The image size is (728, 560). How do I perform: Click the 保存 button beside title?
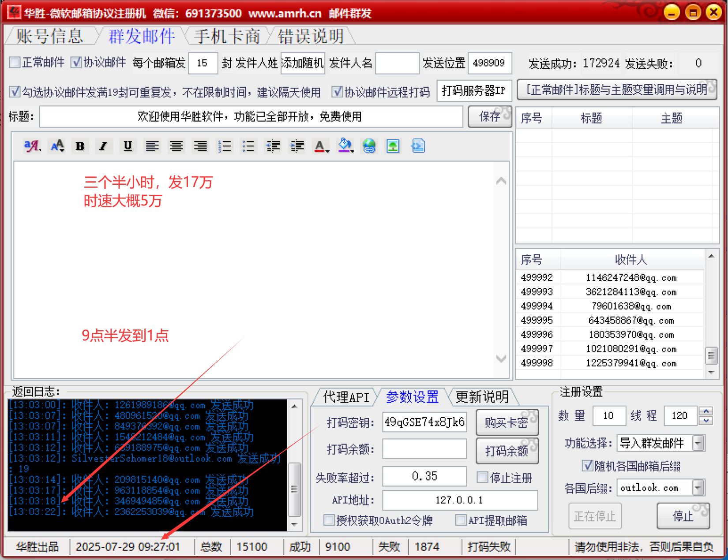[489, 117]
